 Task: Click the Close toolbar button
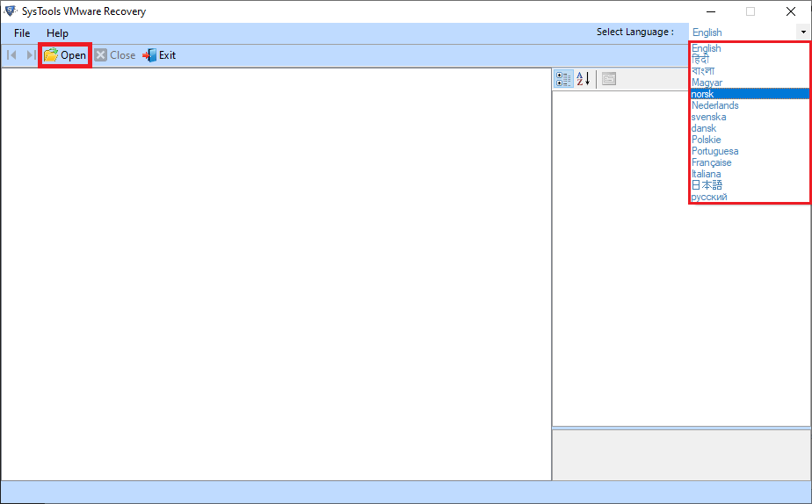click(x=115, y=54)
